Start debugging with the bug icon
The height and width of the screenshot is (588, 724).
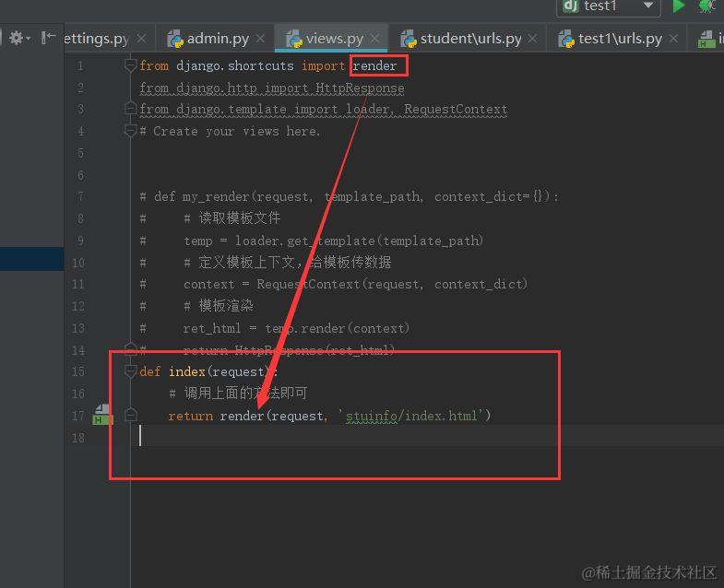pos(706,6)
